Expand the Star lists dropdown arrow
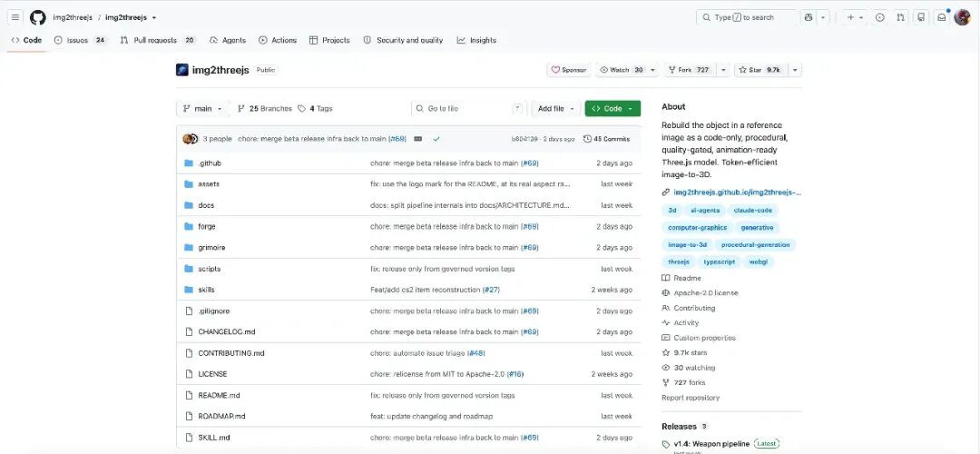 tap(795, 70)
